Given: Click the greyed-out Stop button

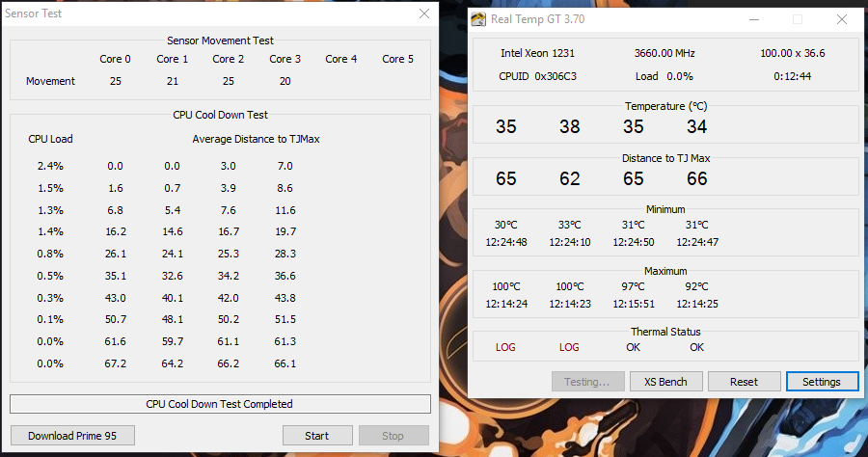Looking at the screenshot, I should coord(393,436).
